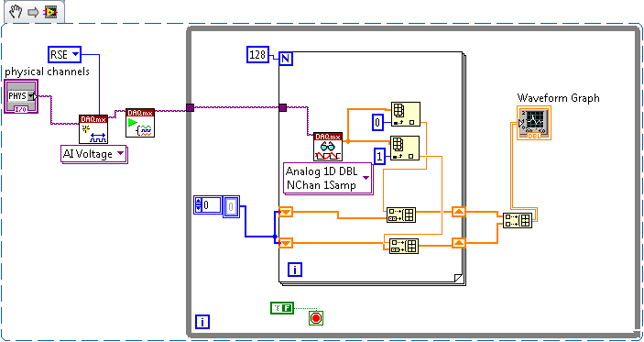The image size is (644, 342).
Task: Expand Analog 1D DBL NChan 1Samp selector
Action: [x=328, y=178]
